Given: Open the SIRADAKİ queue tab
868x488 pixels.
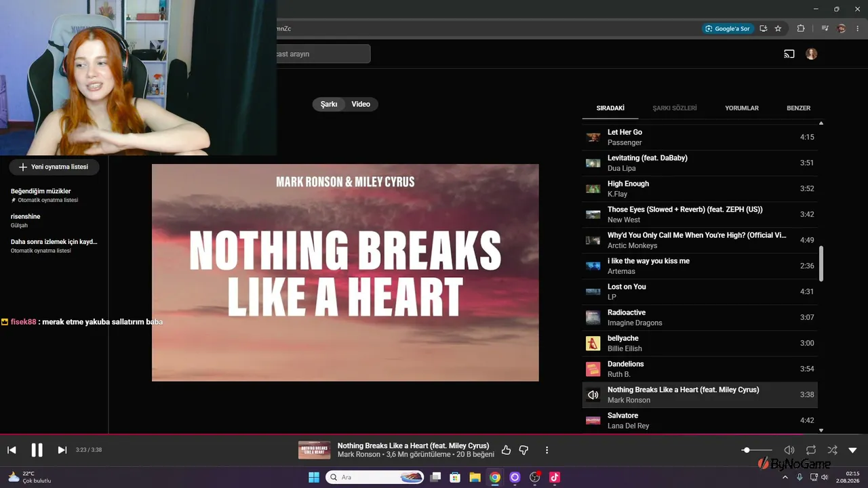Looking at the screenshot, I should (610, 108).
